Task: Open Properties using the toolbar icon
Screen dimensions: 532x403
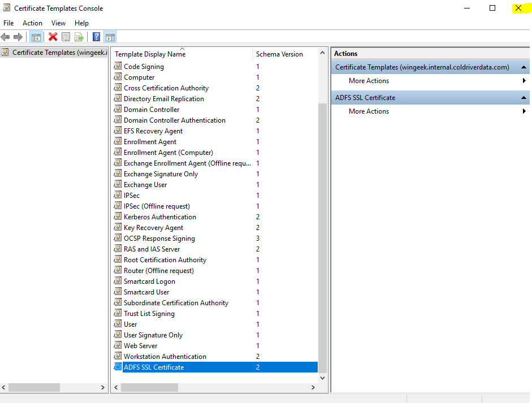Action: pos(66,37)
